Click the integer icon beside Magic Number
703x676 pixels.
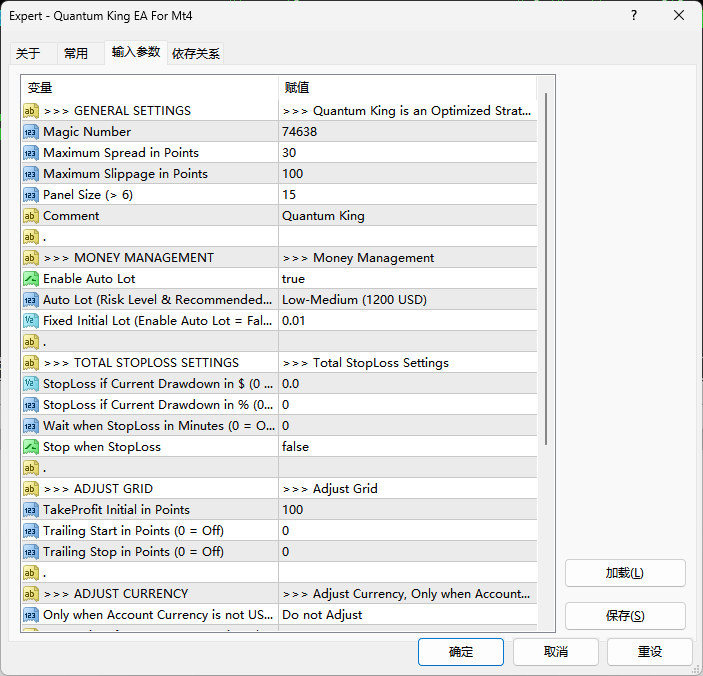click(x=31, y=132)
